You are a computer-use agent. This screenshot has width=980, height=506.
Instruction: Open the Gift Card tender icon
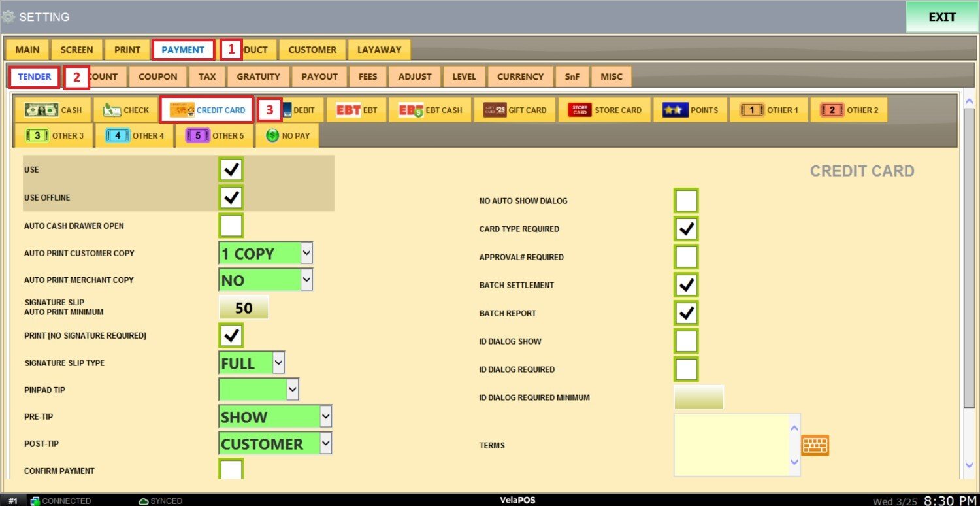click(x=495, y=110)
